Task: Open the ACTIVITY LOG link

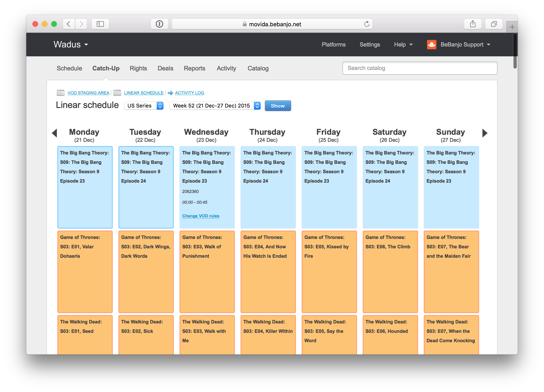Action: pyautogui.click(x=190, y=93)
